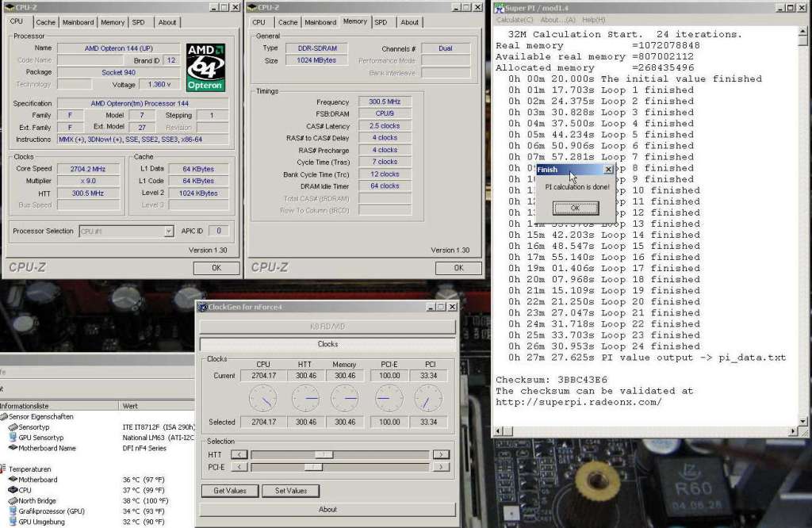Click Super PI scrollbar down arrow
Screen dimensions: 812x528
pyautogui.click(x=802, y=421)
